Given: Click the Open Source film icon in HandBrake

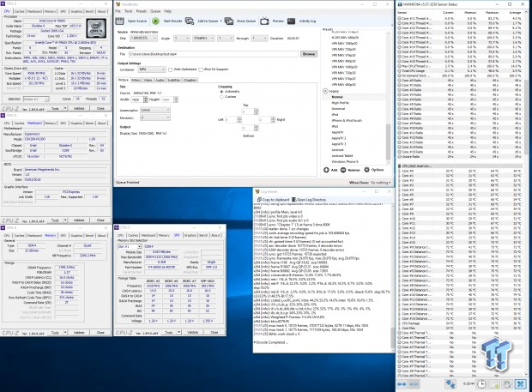Looking at the screenshot, I should (119, 21).
